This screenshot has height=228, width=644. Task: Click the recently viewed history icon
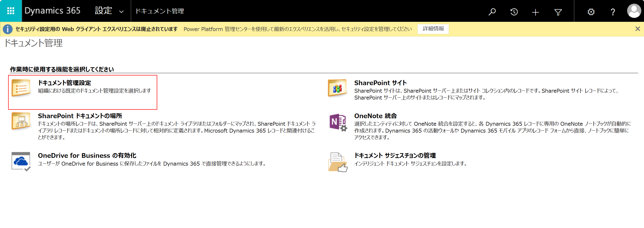tap(514, 11)
